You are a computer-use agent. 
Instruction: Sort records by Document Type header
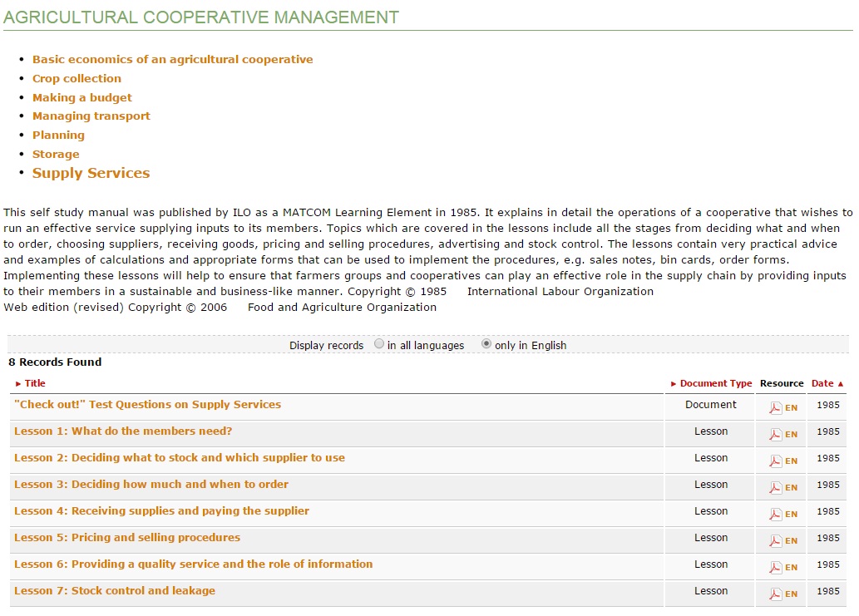click(x=715, y=383)
